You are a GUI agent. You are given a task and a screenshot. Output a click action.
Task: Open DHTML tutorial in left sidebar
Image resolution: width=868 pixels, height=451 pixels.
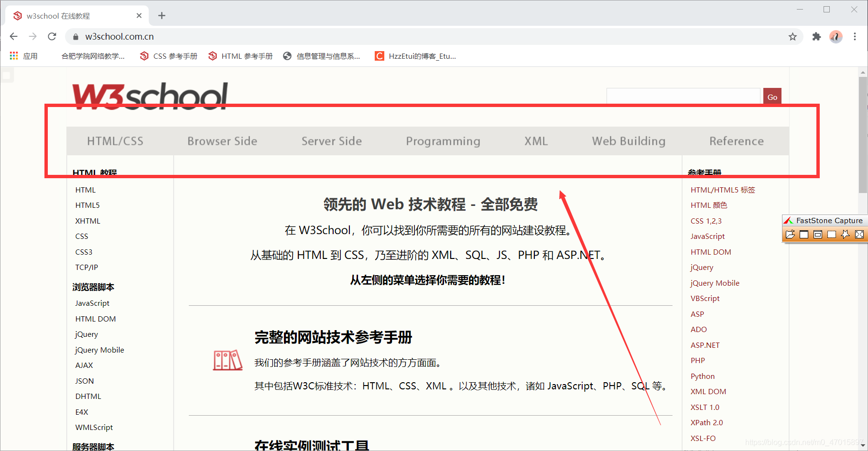[88, 397]
